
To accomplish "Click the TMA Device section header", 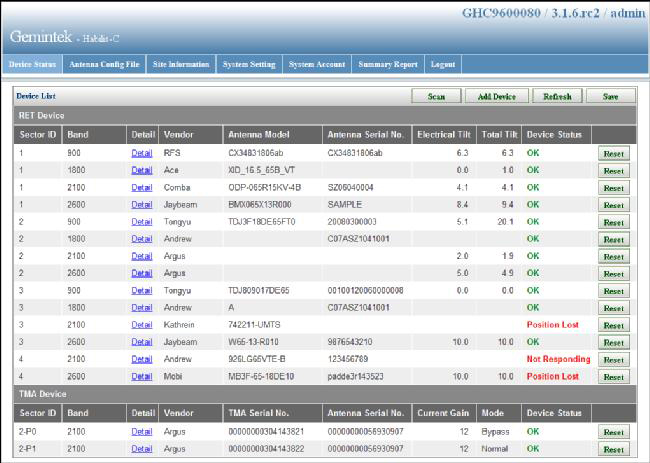I will pyautogui.click(x=325, y=394).
